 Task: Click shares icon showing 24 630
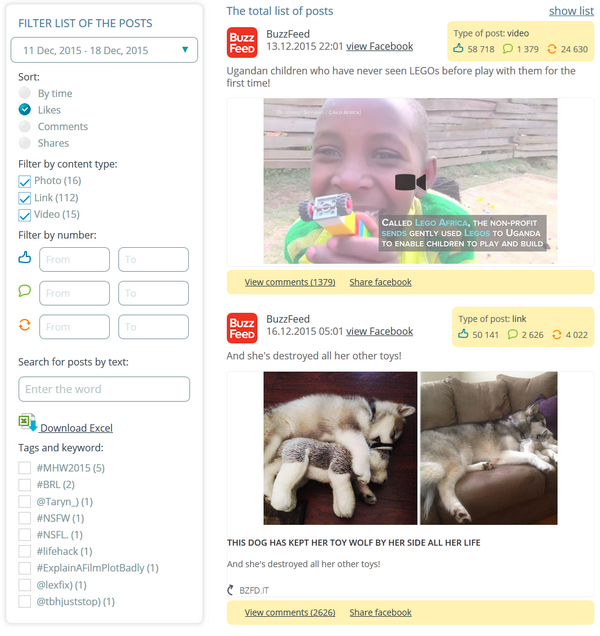552,49
